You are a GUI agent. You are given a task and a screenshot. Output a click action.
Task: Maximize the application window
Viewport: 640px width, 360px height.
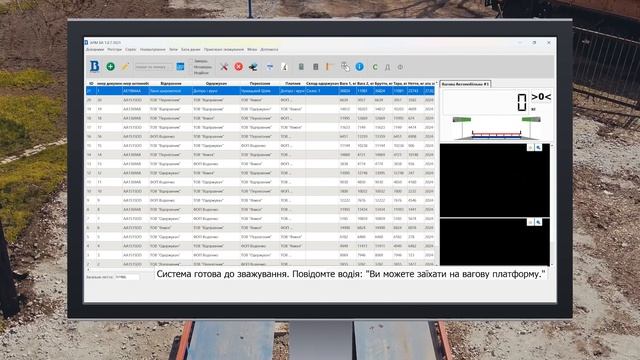[534, 42]
